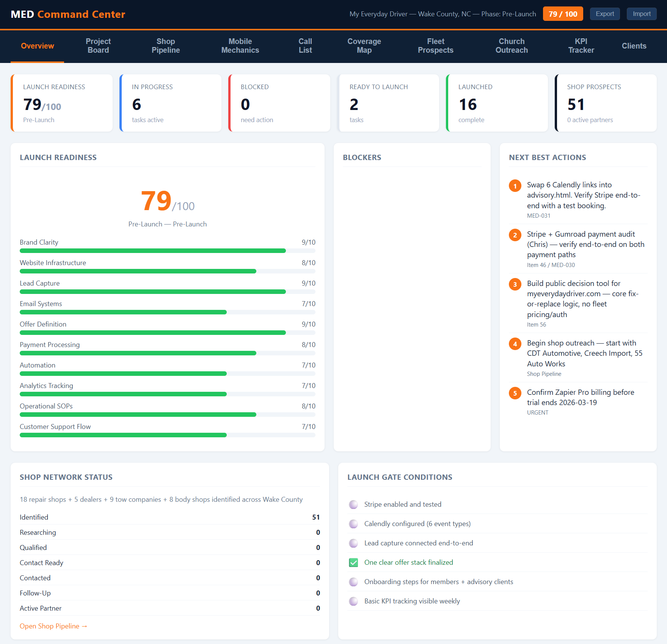Click the Analytics Tracking progress bar

click(168, 394)
